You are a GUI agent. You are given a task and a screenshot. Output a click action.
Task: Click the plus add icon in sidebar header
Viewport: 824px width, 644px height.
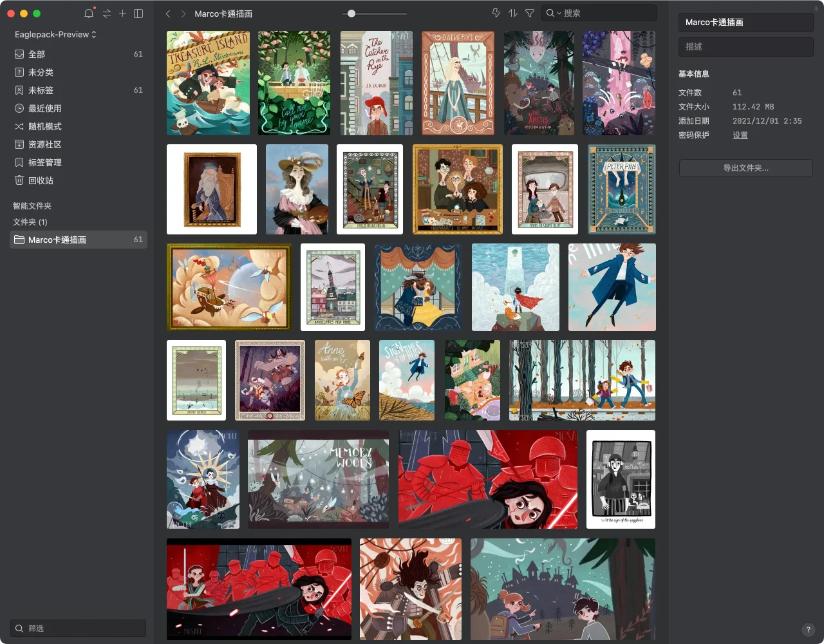pos(122,13)
